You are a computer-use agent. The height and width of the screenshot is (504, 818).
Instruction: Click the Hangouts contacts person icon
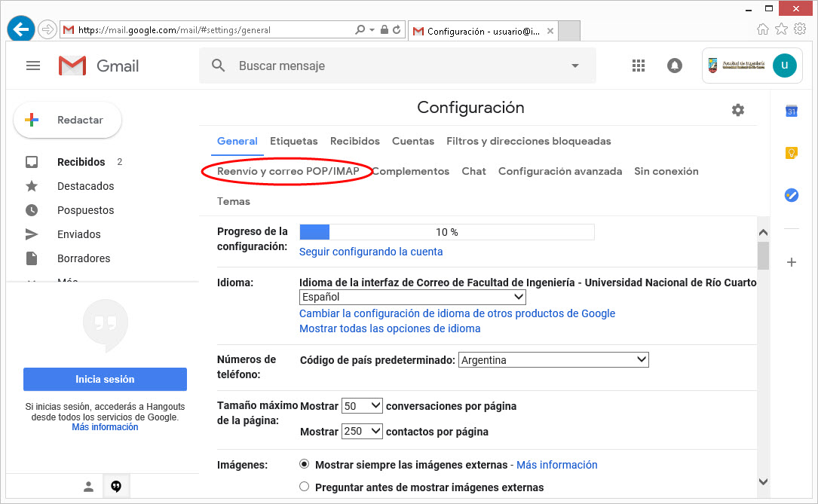(89, 486)
